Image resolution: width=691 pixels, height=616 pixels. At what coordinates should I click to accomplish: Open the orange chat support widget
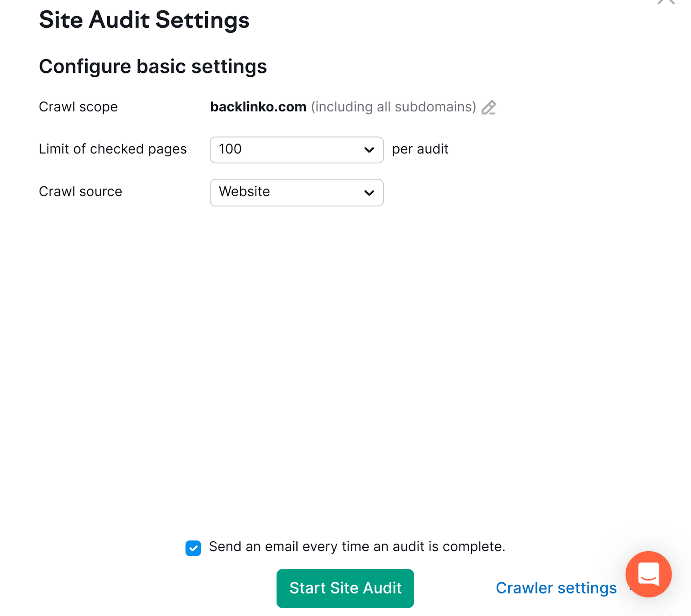click(x=648, y=574)
